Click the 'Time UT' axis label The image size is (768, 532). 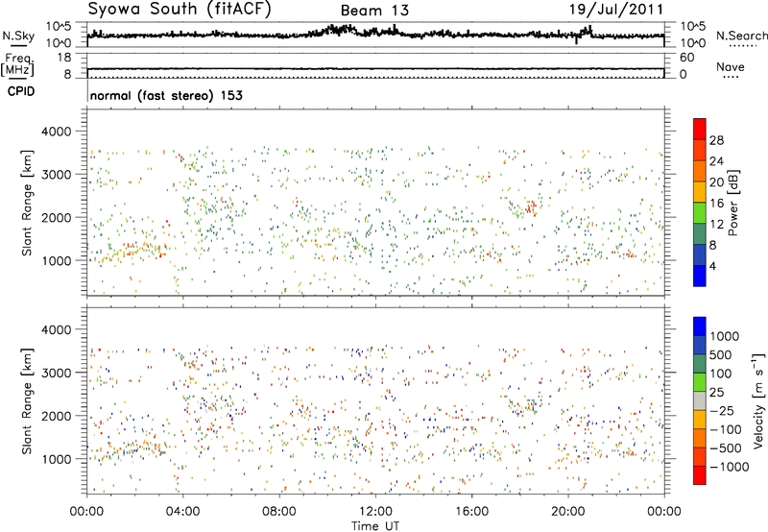click(375, 526)
